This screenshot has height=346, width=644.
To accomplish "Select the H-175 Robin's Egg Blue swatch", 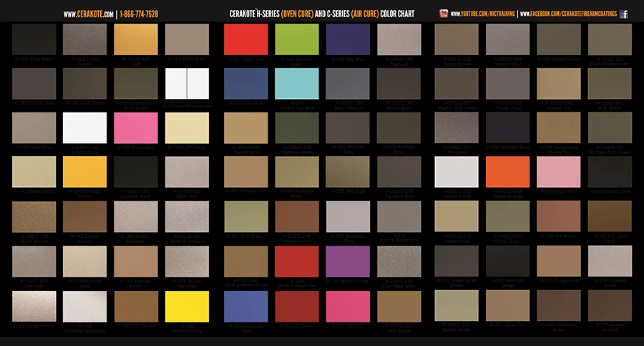I will (297, 84).
